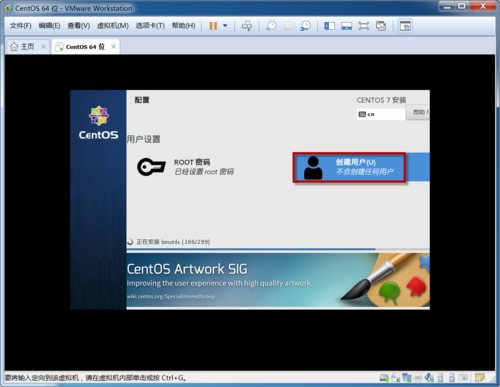This screenshot has width=500, height=387.
Task: Click the console view toolbar icon
Action: (405, 26)
